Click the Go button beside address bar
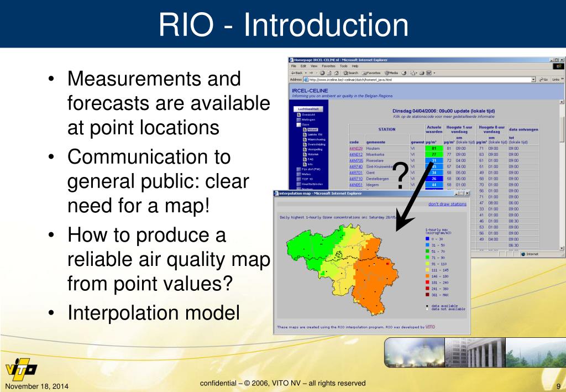Screen dimensions: 566x392 (x=544, y=80)
